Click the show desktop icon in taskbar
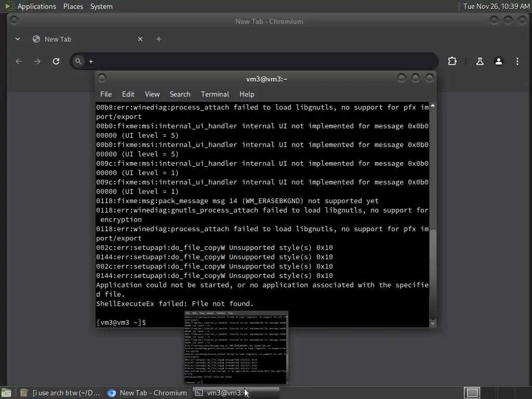This screenshot has width=532, height=399. [6, 393]
